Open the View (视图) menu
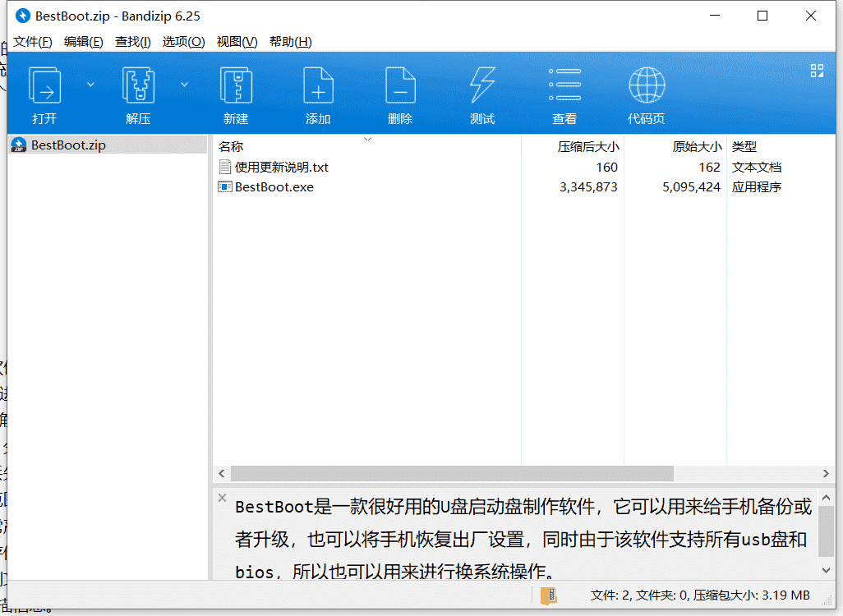This screenshot has width=843, height=616. coord(237,42)
